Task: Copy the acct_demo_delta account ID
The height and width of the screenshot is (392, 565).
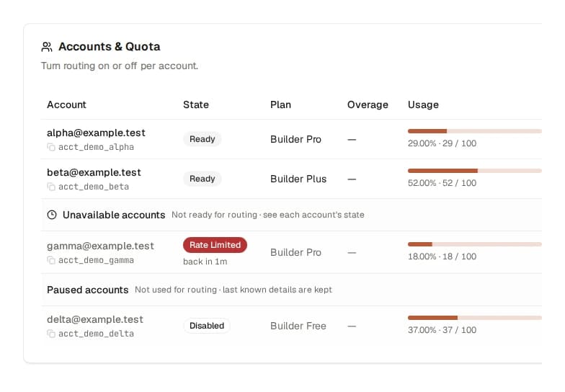Action: tap(51, 334)
